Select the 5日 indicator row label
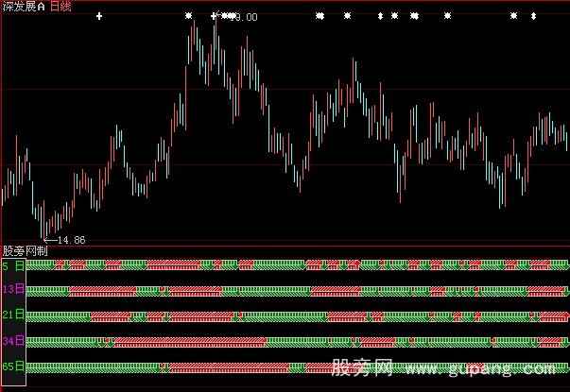 click(13, 265)
